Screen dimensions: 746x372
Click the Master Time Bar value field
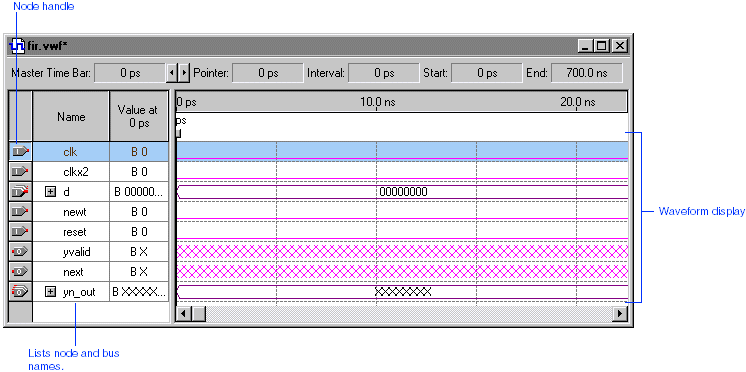coord(130,73)
